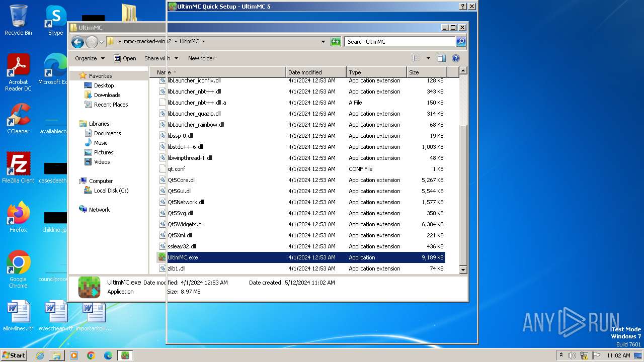Select libstdc++-6.dll file
This screenshot has width=644, height=362.
click(301, 147)
